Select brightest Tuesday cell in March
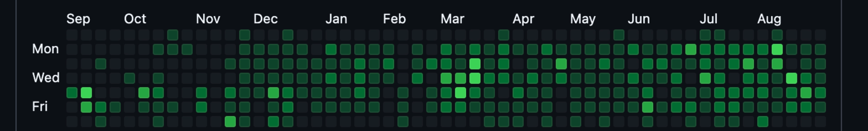This screenshot has width=868, height=131. [475, 64]
